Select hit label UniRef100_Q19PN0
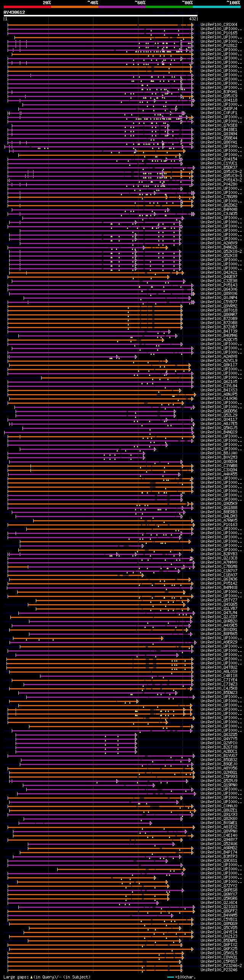Image resolution: width=244 pixels, height=980 pixels. coord(219,785)
